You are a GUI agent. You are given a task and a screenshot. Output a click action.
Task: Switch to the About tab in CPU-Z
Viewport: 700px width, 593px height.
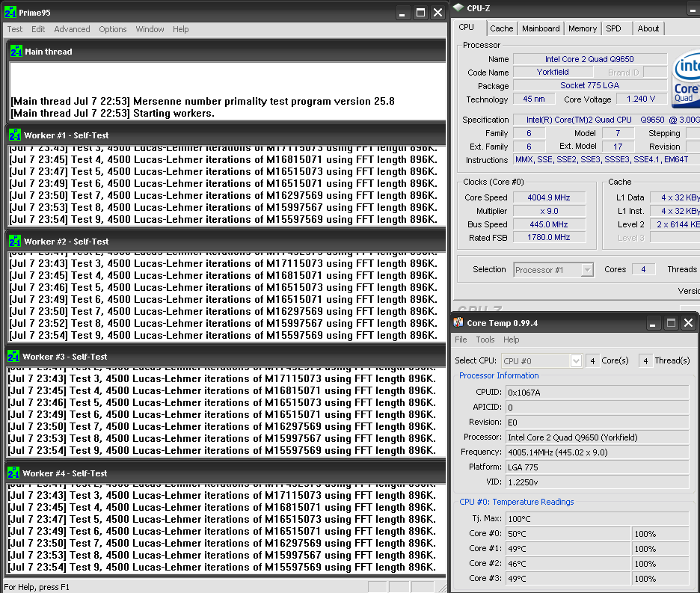click(648, 28)
